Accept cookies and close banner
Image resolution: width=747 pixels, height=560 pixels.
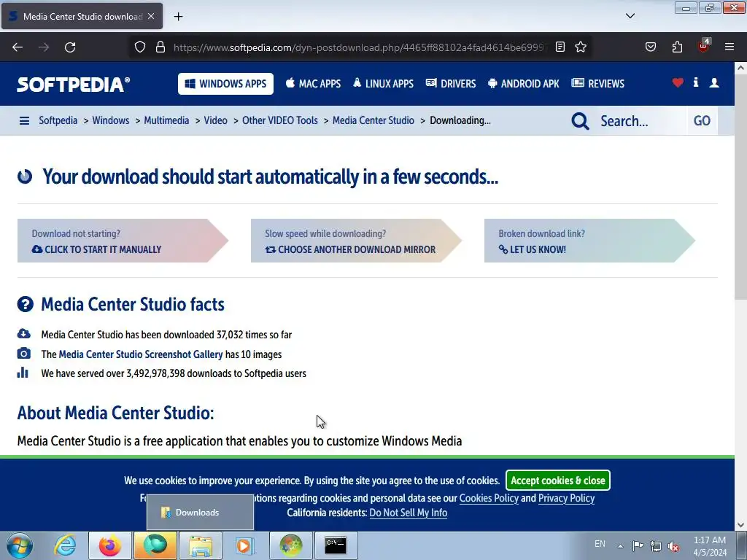click(x=558, y=481)
